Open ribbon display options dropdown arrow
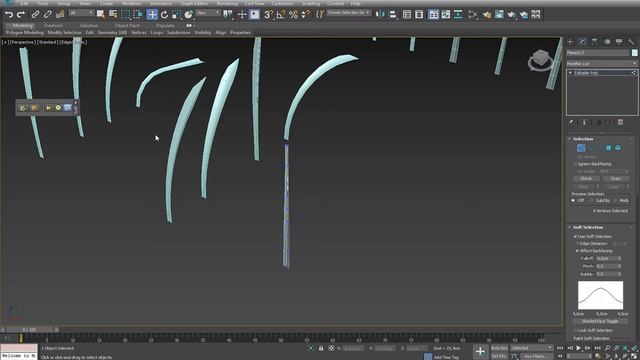 click(x=194, y=26)
